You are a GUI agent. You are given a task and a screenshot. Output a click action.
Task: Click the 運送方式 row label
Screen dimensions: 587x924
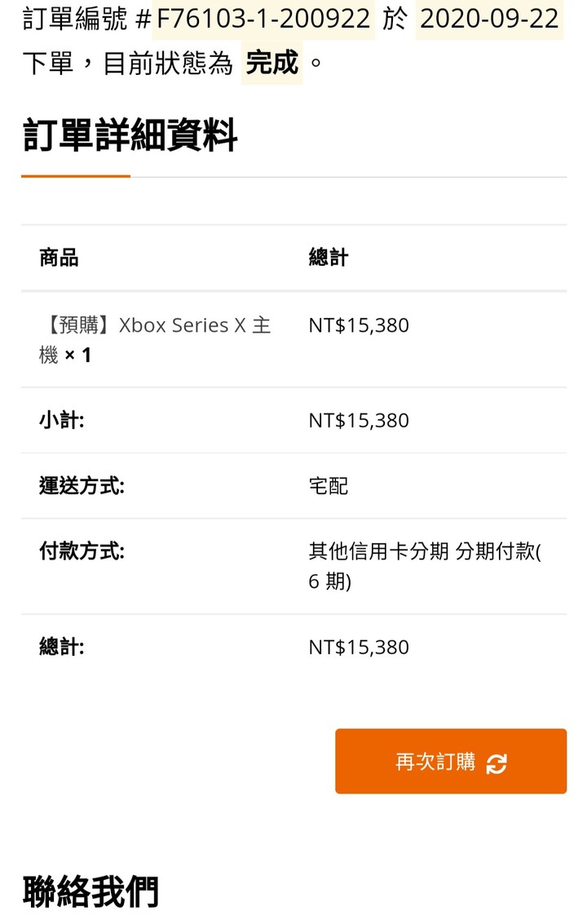82,485
